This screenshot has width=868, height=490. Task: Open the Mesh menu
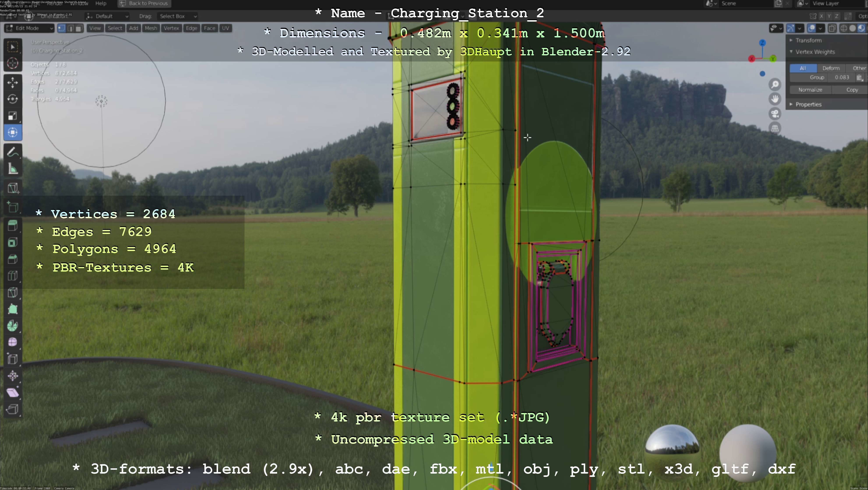click(x=151, y=28)
